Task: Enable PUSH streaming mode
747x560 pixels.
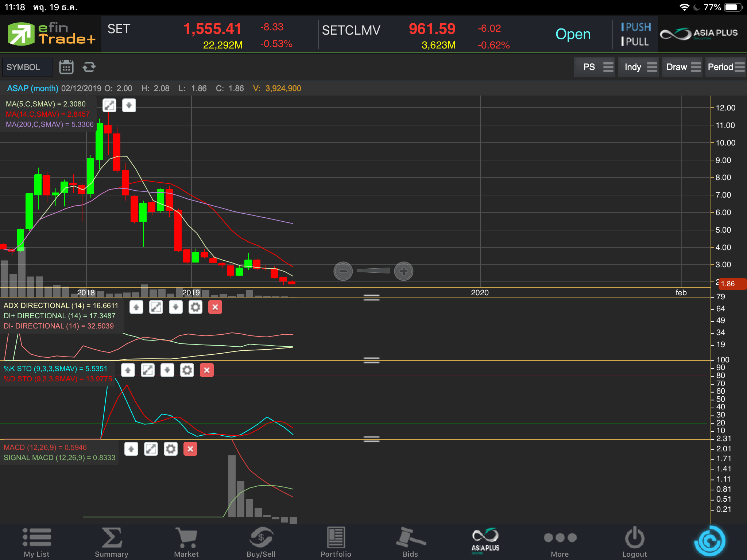Action: (636, 27)
